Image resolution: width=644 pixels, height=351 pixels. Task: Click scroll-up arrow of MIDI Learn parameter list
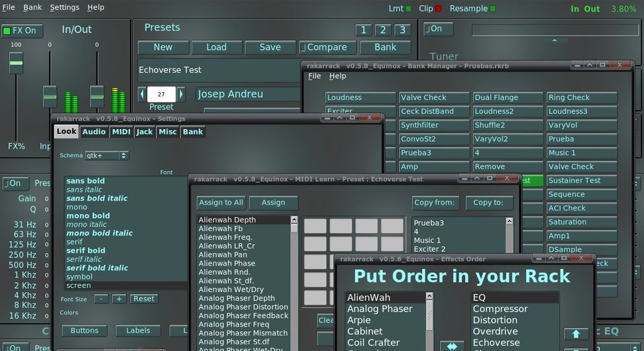(x=294, y=220)
